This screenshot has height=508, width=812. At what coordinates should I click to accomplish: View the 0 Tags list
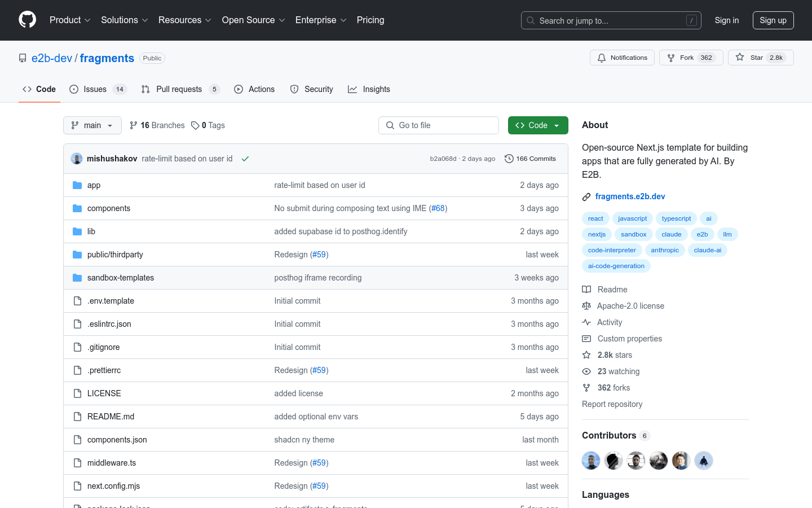208,125
